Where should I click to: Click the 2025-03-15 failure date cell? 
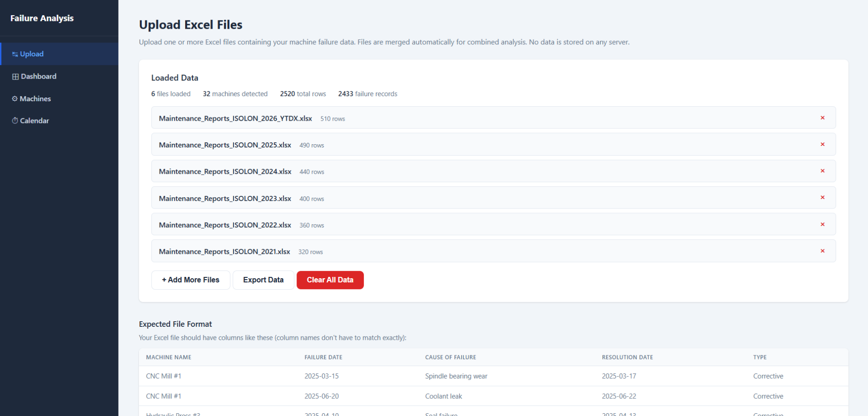tap(321, 376)
